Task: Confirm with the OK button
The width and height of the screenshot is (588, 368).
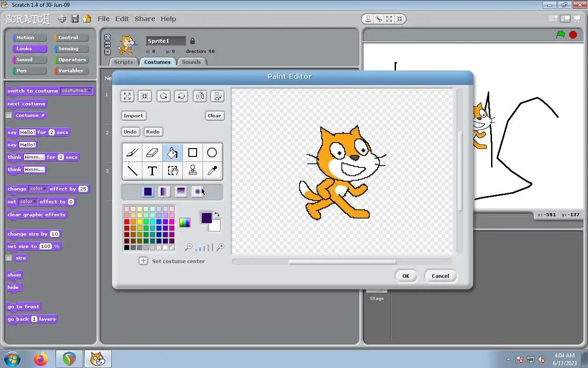Action: pos(406,276)
